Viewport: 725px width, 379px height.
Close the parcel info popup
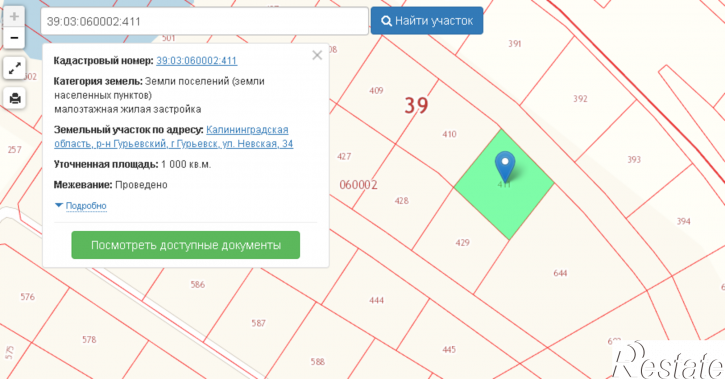[317, 55]
